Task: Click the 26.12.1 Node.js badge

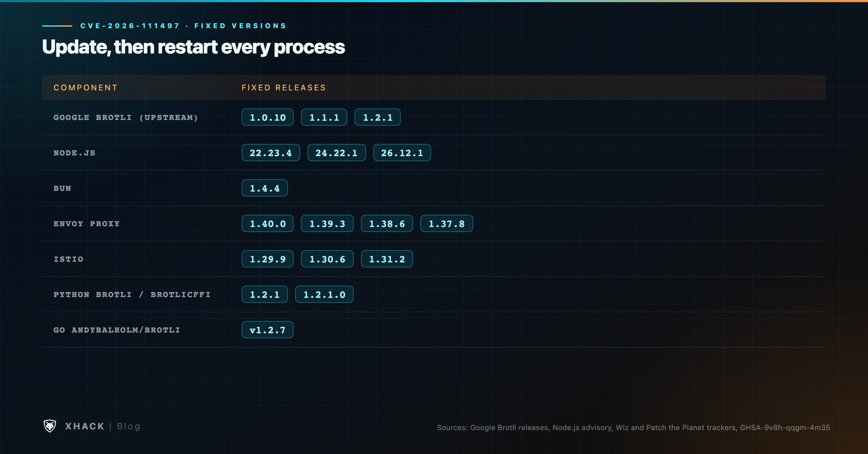Action: click(402, 153)
